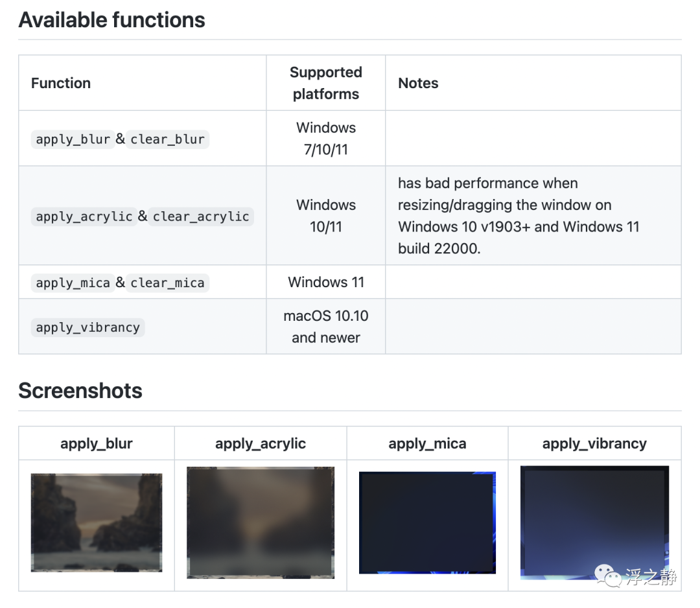Click the WeChat logo icon in watermark
The height and width of the screenshot is (608, 700).
[608, 576]
